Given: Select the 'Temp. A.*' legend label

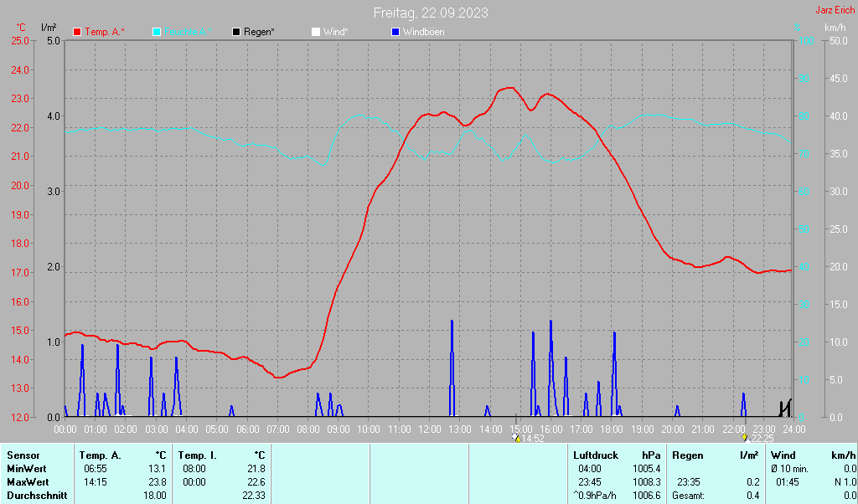Looking at the screenshot, I should pyautogui.click(x=105, y=33).
